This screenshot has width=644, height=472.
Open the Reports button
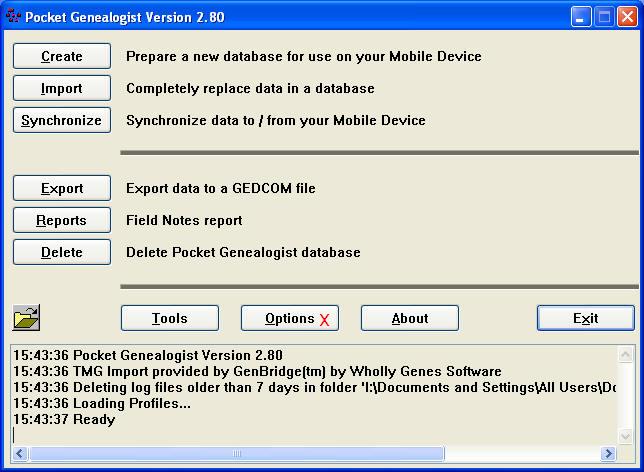click(62, 220)
